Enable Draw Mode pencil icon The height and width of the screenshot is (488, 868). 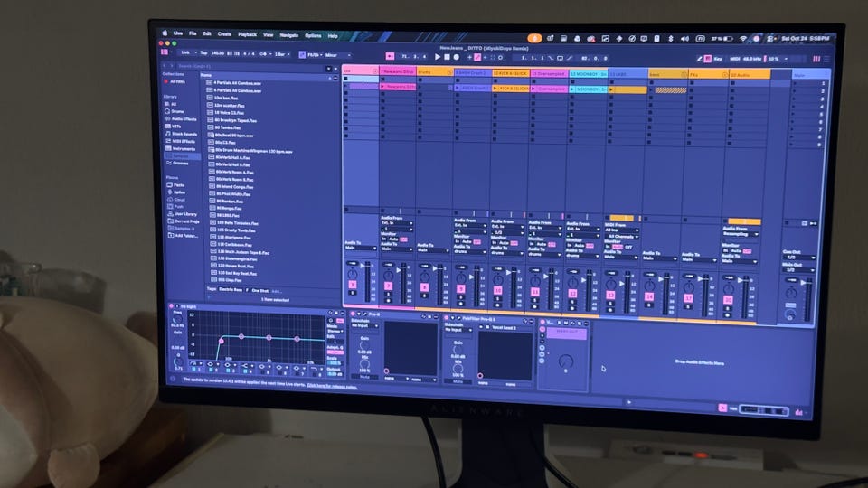click(x=699, y=59)
